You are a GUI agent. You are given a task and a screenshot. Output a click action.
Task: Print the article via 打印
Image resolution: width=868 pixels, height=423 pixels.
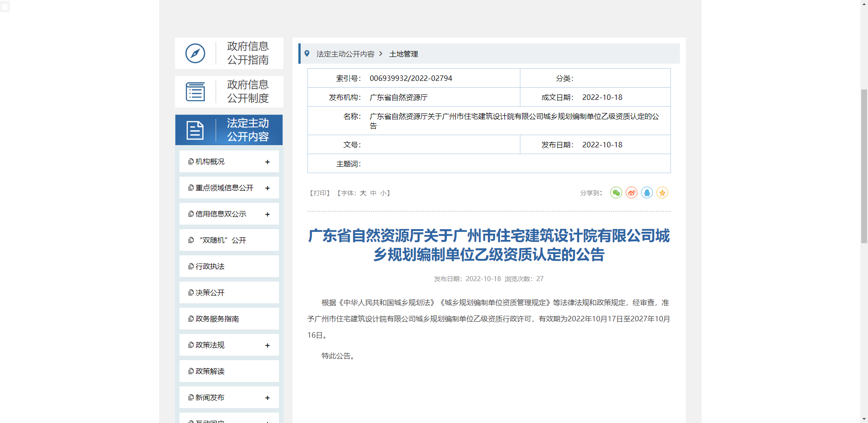tap(320, 193)
